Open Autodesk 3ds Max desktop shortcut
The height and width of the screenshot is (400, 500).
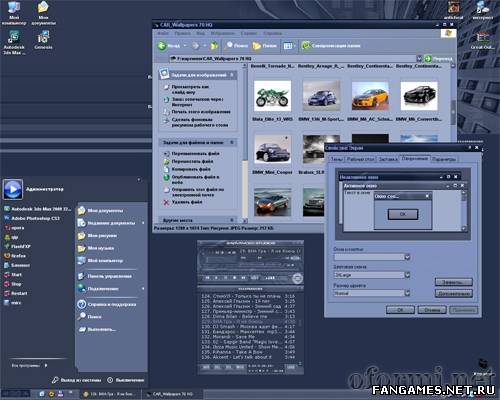14,42
